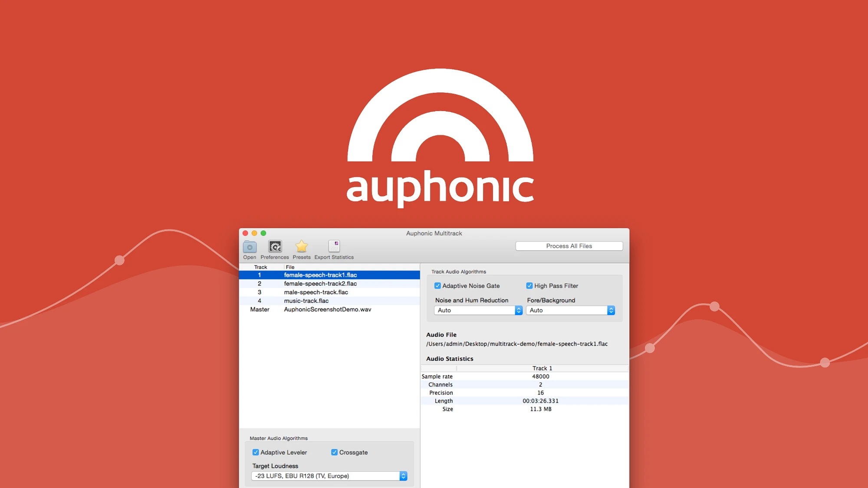This screenshot has width=868, height=488.
Task: Disable the Adaptive Noise Gate checkbox
Action: [437, 286]
